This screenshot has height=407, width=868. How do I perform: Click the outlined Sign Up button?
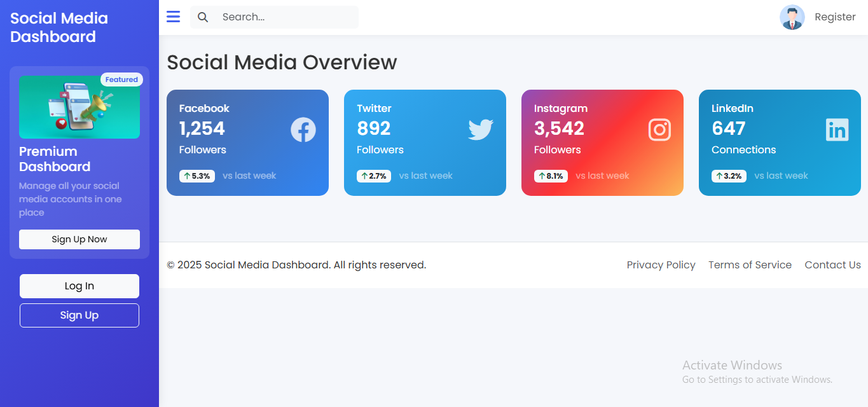[79, 315]
